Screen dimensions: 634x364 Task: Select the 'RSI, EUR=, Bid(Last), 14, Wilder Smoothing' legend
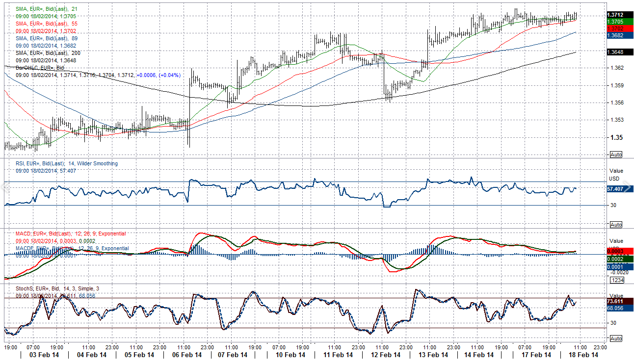tap(66, 163)
